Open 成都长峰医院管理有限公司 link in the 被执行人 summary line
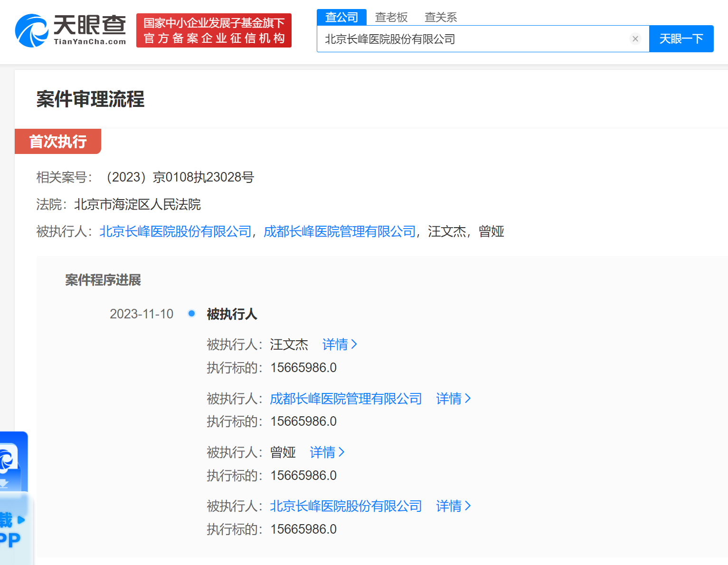 [x=340, y=231]
